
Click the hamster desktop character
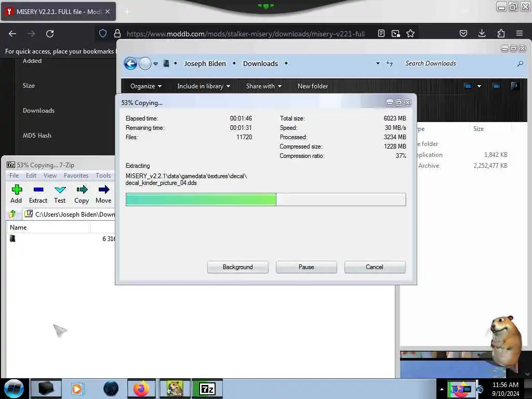[506, 343]
